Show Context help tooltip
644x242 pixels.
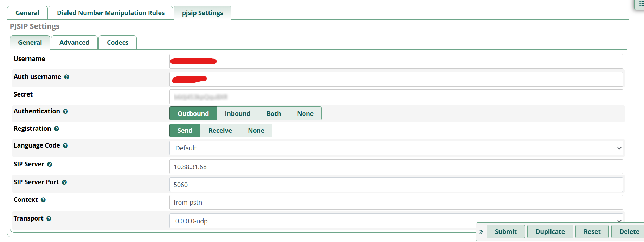point(43,200)
